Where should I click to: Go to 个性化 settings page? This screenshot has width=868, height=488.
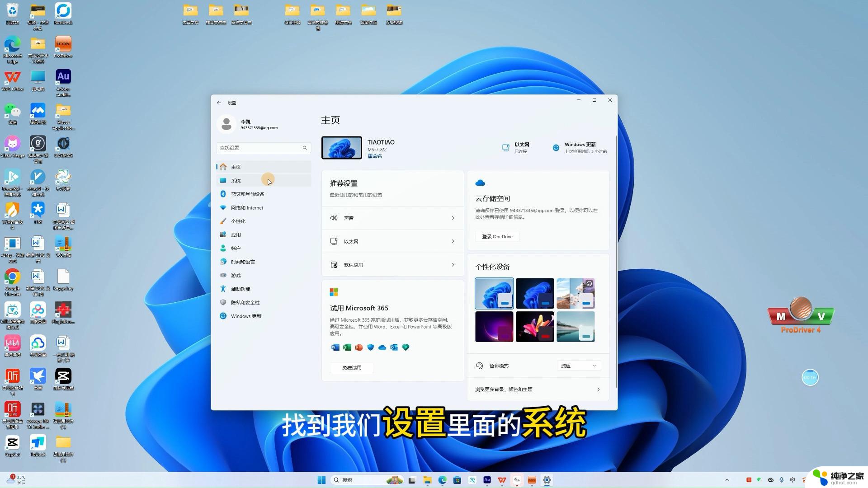pos(264,221)
